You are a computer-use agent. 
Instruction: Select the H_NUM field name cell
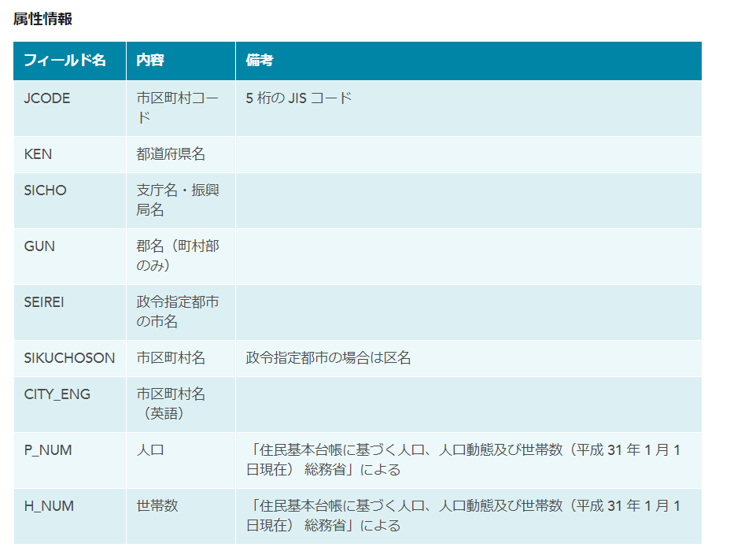70,516
